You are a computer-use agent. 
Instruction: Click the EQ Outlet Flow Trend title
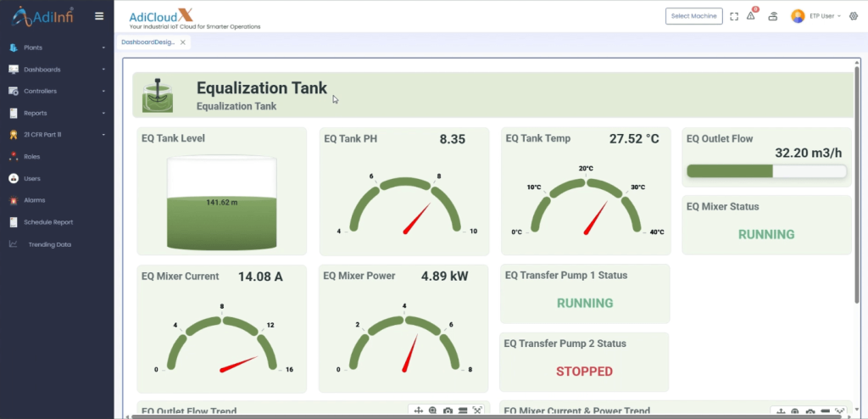(189, 411)
